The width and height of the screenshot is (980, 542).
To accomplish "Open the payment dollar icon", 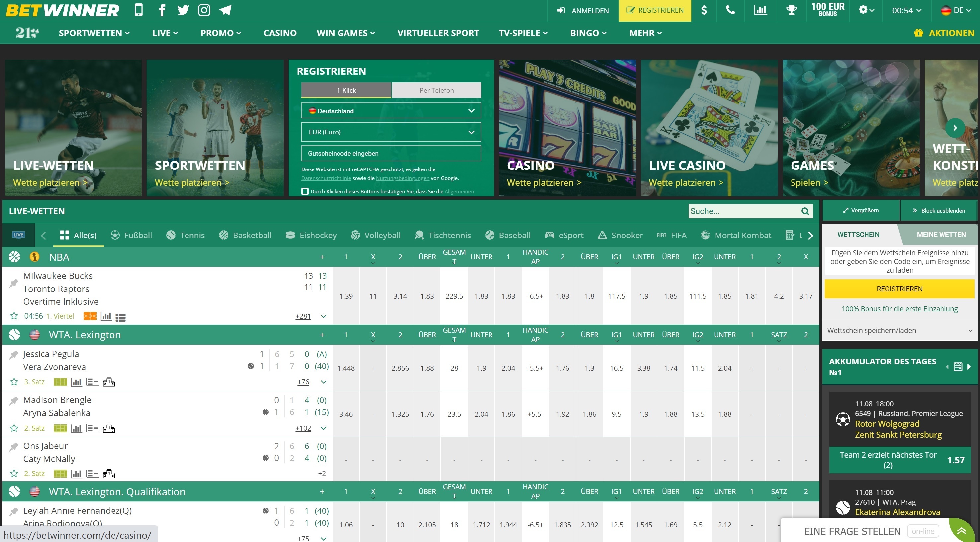I will [704, 10].
